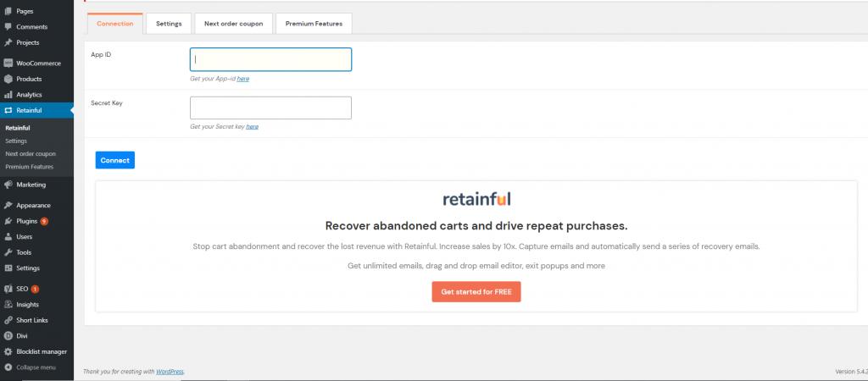Click the Pages menu icon
868x381 pixels.
pos(8,11)
